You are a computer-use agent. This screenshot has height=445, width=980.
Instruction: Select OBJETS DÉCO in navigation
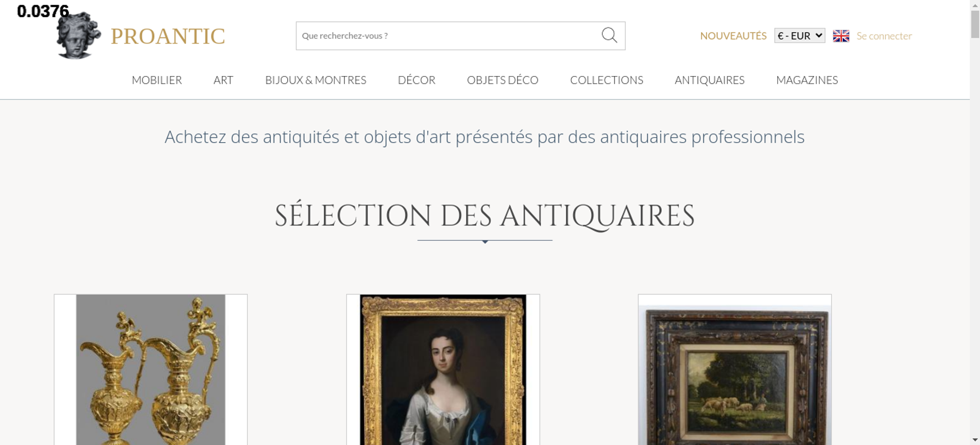tap(503, 80)
